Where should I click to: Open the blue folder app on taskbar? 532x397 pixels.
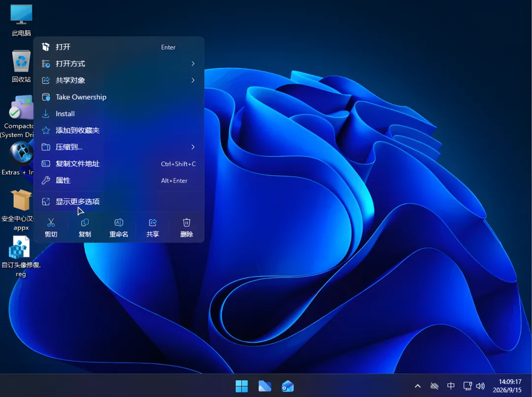point(265,386)
